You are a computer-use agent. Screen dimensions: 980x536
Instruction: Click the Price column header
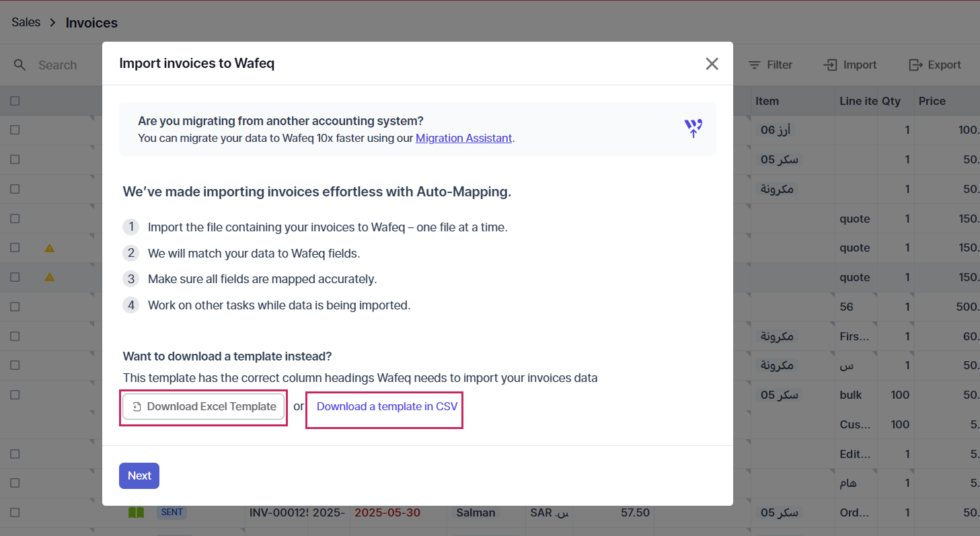click(x=932, y=101)
